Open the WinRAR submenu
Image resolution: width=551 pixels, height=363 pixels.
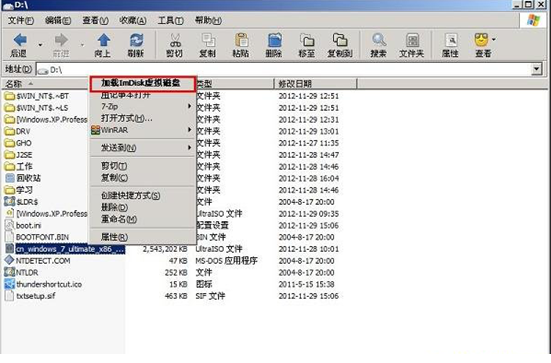(142, 130)
